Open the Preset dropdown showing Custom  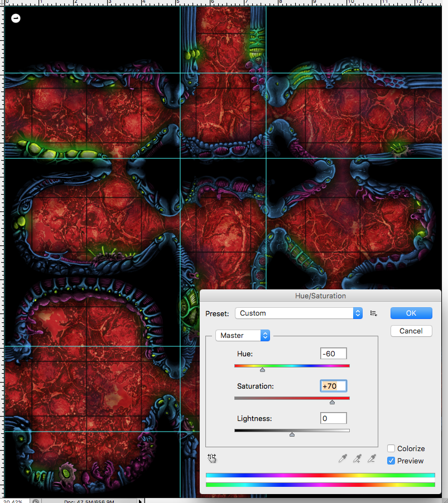pyautogui.click(x=298, y=313)
